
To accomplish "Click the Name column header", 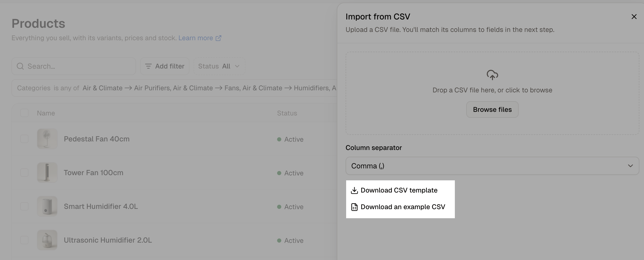I will [x=46, y=113].
